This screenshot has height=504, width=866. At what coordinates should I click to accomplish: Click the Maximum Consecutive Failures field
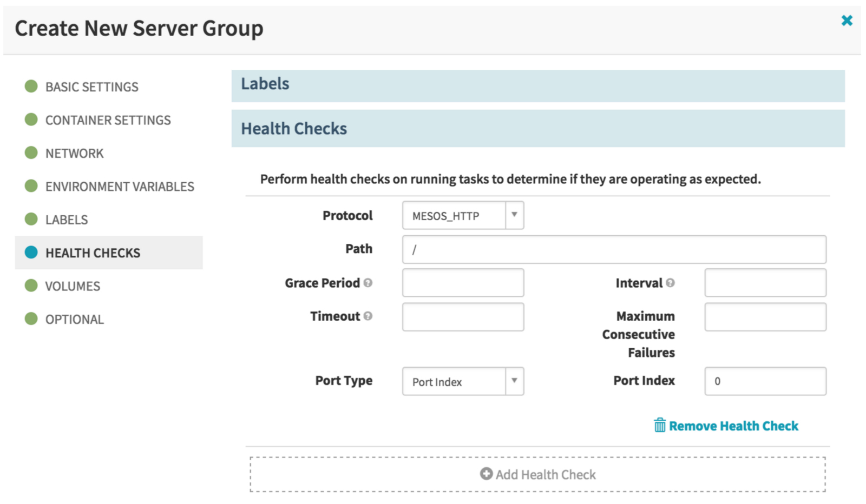point(765,316)
